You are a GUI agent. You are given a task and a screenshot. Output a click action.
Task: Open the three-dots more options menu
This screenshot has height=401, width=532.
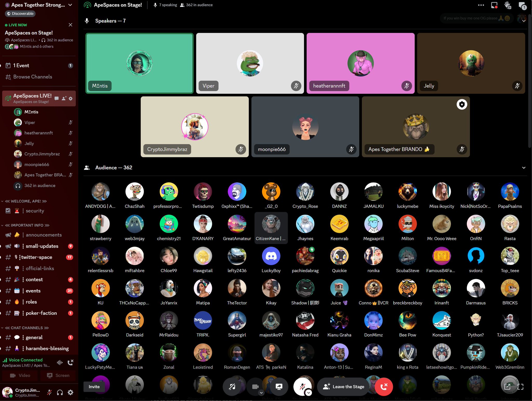pyautogui.click(x=481, y=5)
